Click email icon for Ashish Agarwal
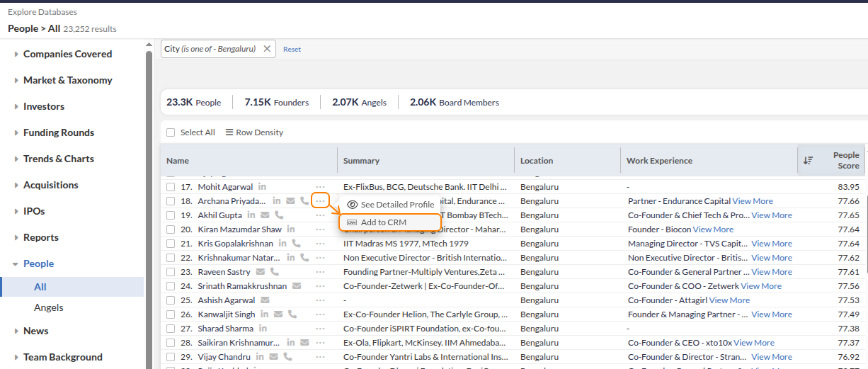868x369 pixels. click(x=265, y=300)
